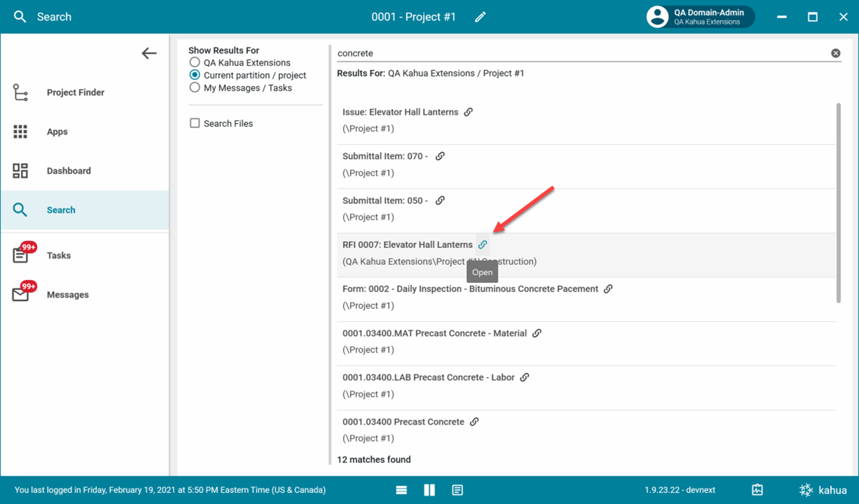859x504 pixels.
Task: Select Current partition / project radio option
Action: pyautogui.click(x=195, y=75)
